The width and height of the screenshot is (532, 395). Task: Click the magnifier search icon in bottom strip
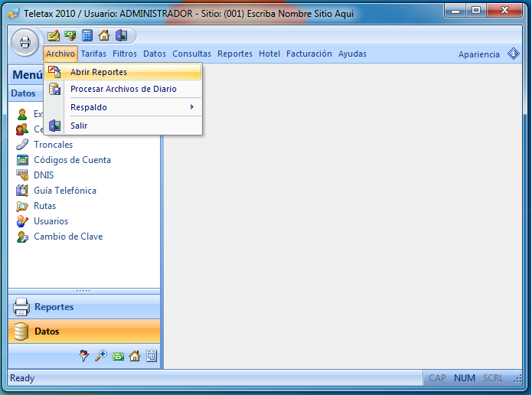(101, 356)
